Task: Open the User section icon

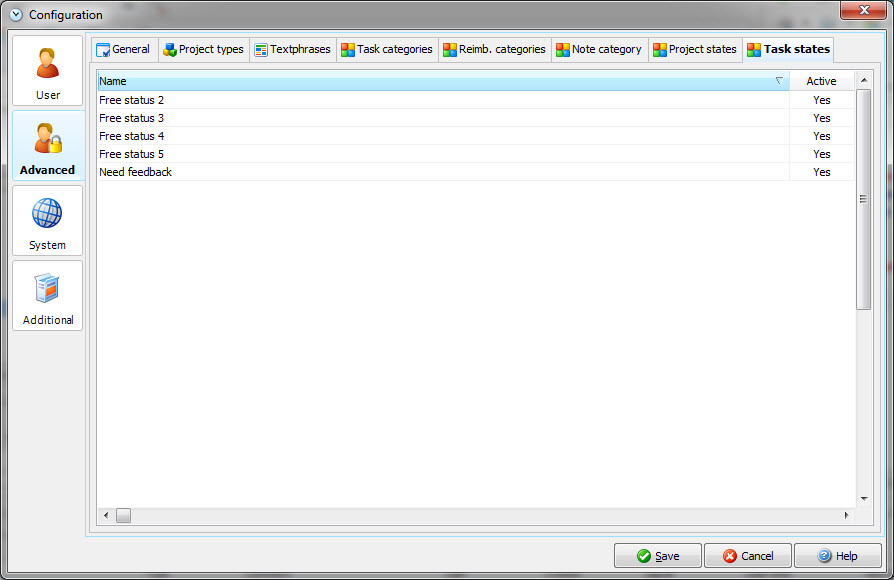Action: [x=47, y=63]
